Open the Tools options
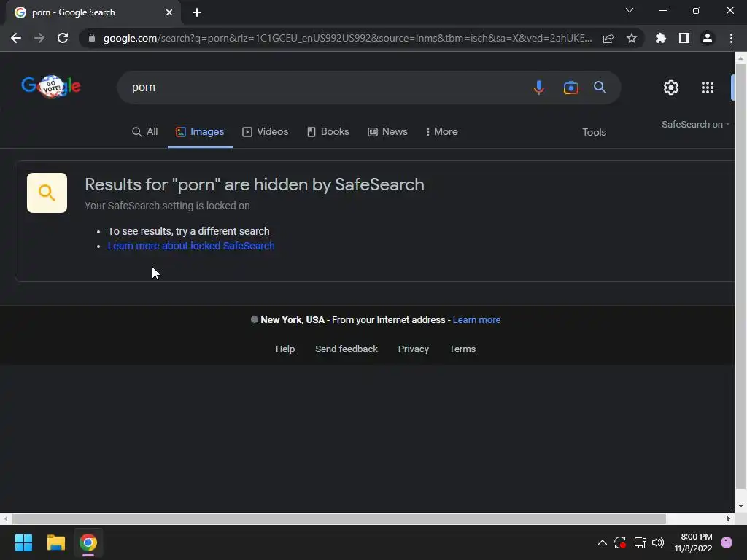Screen dimensions: 747x560 [594, 133]
